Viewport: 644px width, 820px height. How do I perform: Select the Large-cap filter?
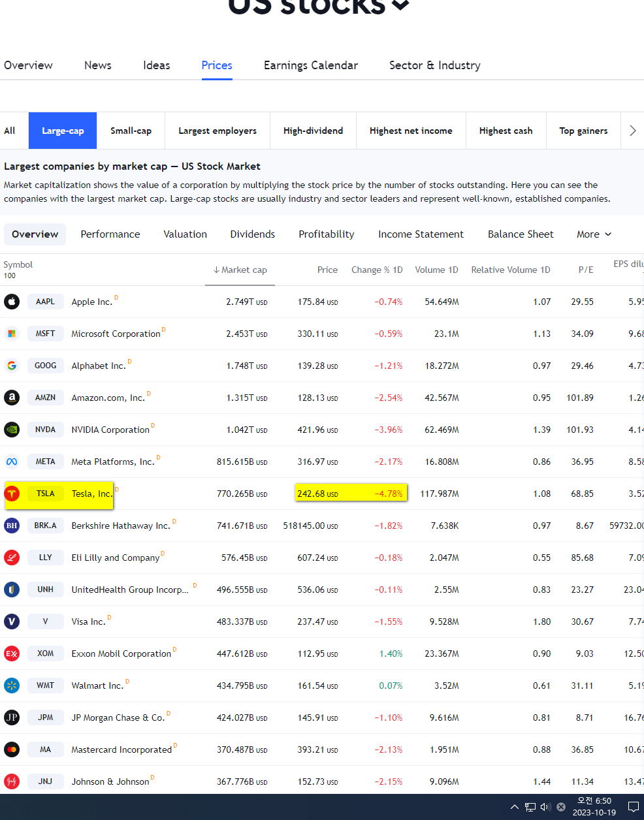[63, 131]
